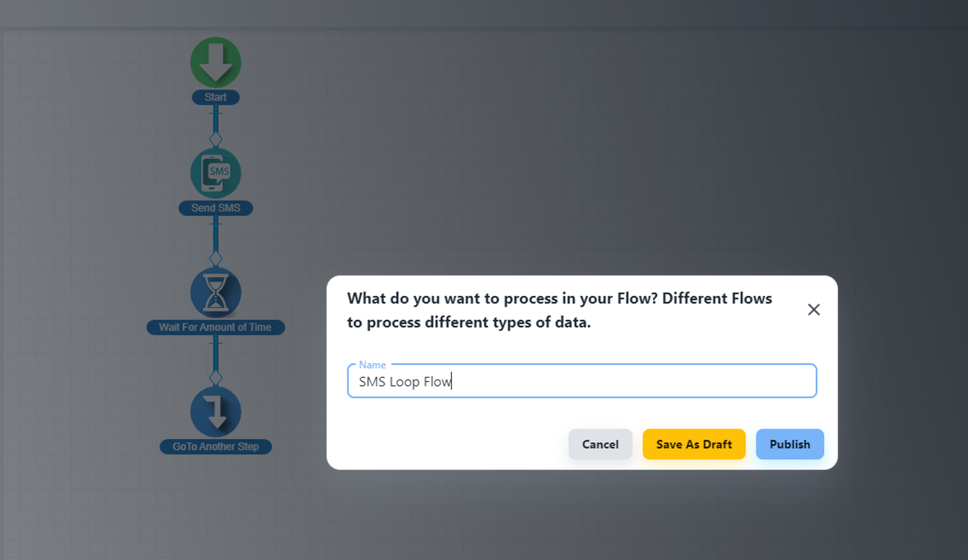Click the dialog heading about processing Flow
This screenshot has width=968, height=560.
pyautogui.click(x=560, y=310)
